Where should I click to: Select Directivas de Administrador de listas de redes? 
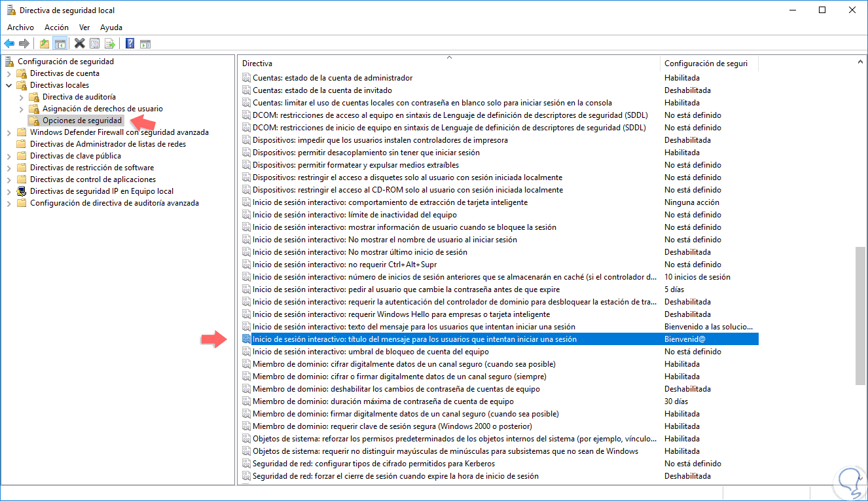108,144
